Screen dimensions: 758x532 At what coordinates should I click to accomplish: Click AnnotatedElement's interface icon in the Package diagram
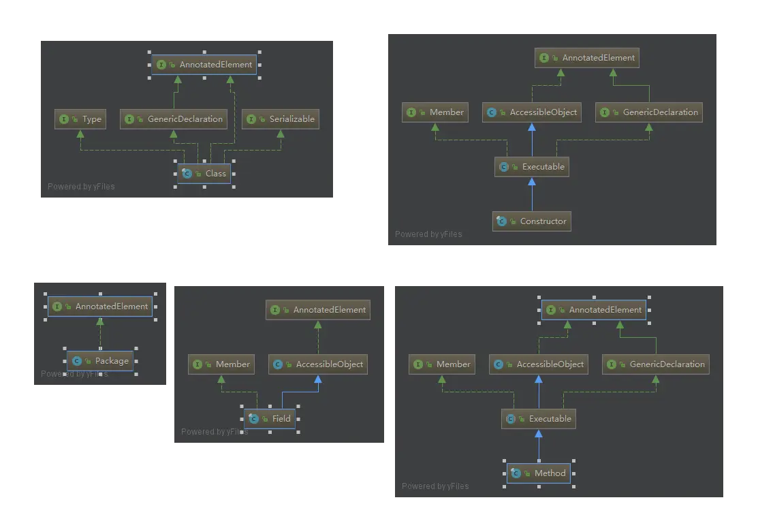coord(57,306)
